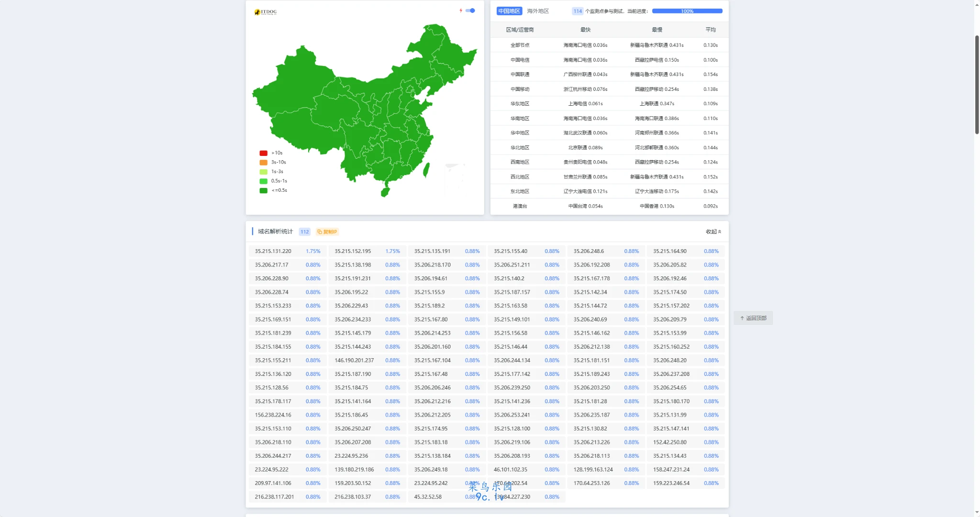Click the red >10s legend swatch
This screenshot has width=980, height=517.
coord(263,153)
